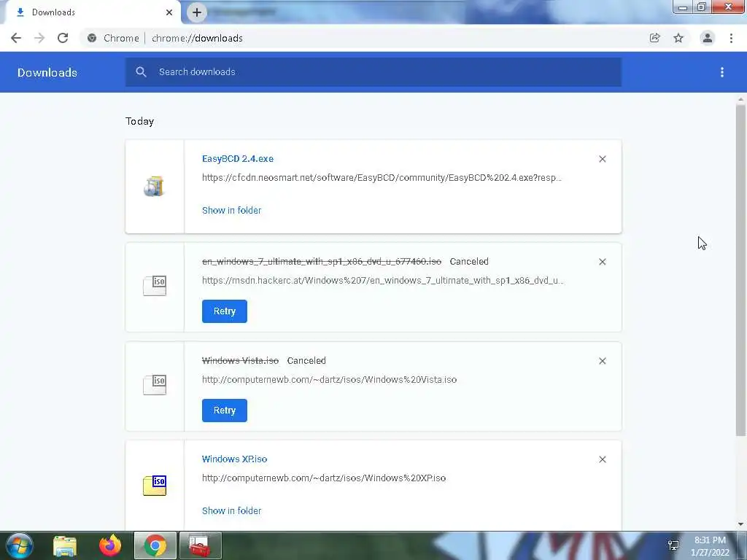
Task: Click the Search downloads field
Action: coord(373,72)
